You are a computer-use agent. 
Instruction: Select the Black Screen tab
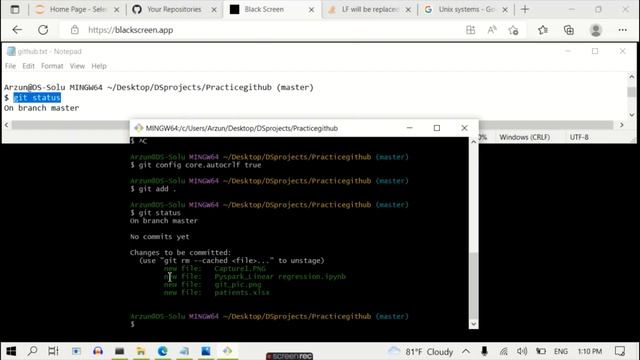pyautogui.click(x=271, y=9)
